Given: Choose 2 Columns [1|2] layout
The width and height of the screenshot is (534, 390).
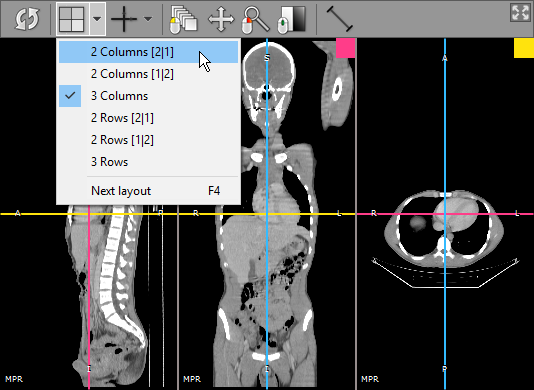Looking at the screenshot, I should tap(148, 74).
